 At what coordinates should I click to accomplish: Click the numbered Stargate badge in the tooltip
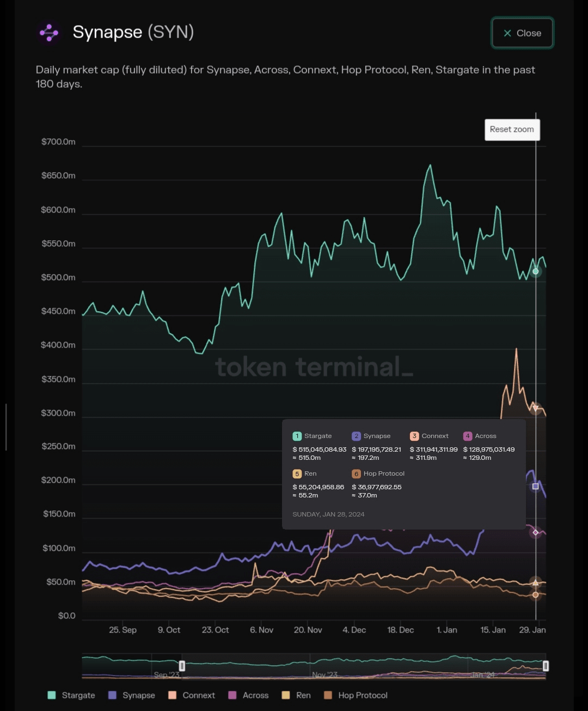[x=297, y=436]
